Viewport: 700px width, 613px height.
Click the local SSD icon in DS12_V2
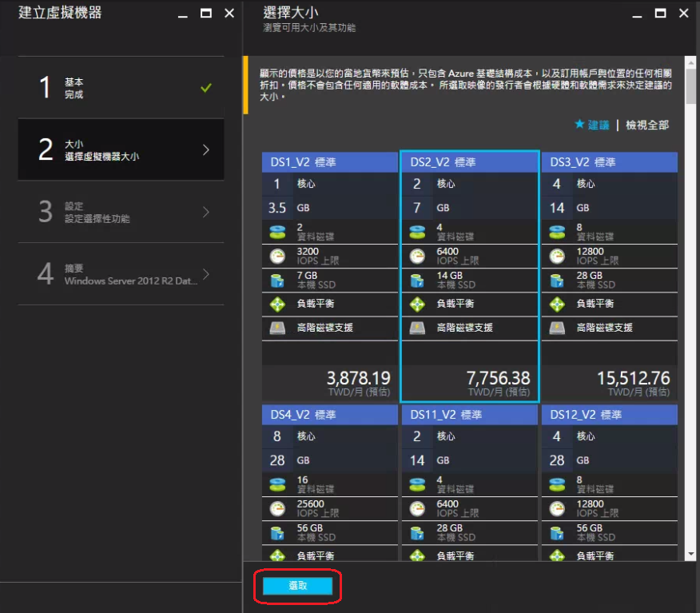(557, 532)
